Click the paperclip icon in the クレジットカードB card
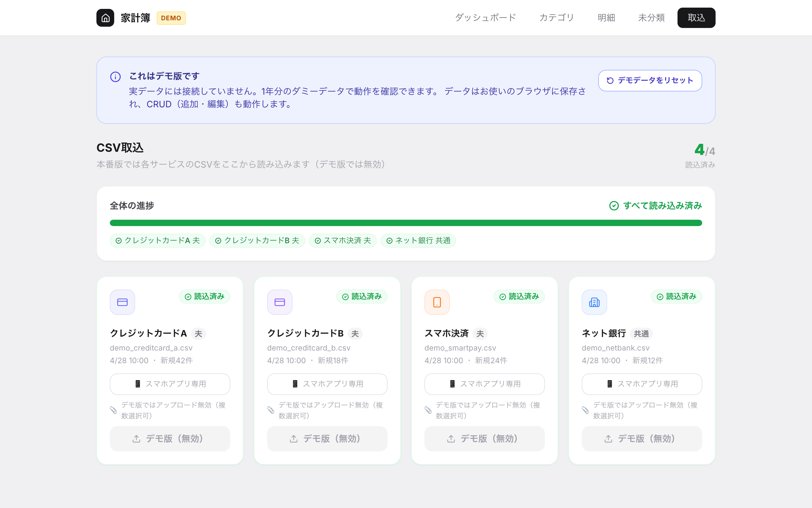Viewport: 812px width, 508px height. point(271,410)
